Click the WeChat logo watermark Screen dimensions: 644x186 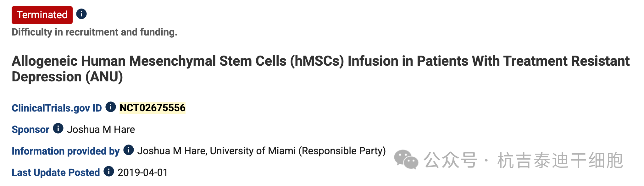pos(406,159)
